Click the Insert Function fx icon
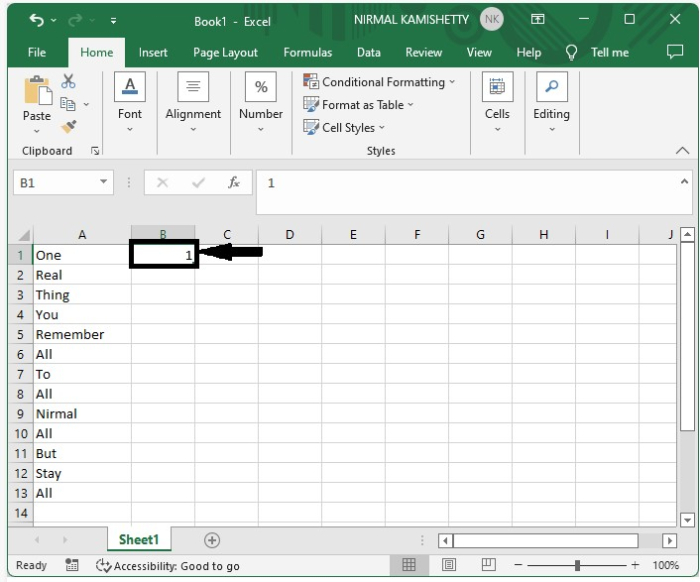The image size is (700, 582). coord(234,183)
